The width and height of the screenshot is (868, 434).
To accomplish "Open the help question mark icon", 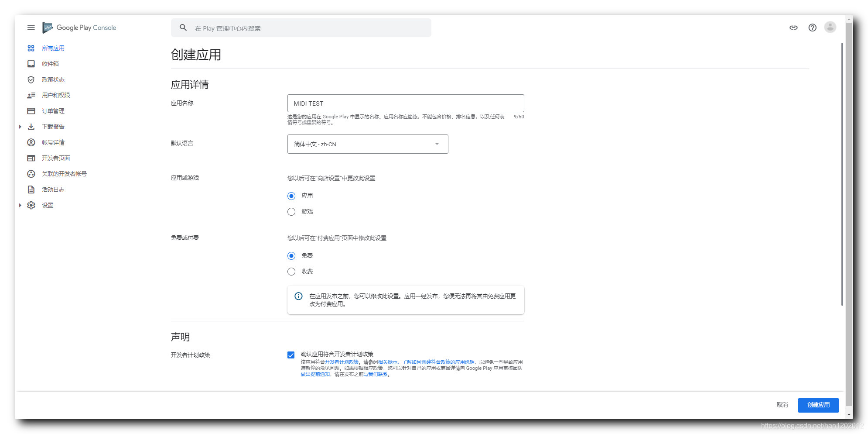I will pyautogui.click(x=812, y=28).
